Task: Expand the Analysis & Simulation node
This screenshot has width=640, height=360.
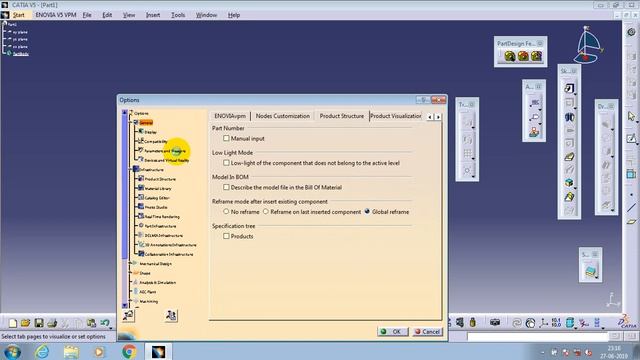Action: pos(131,282)
